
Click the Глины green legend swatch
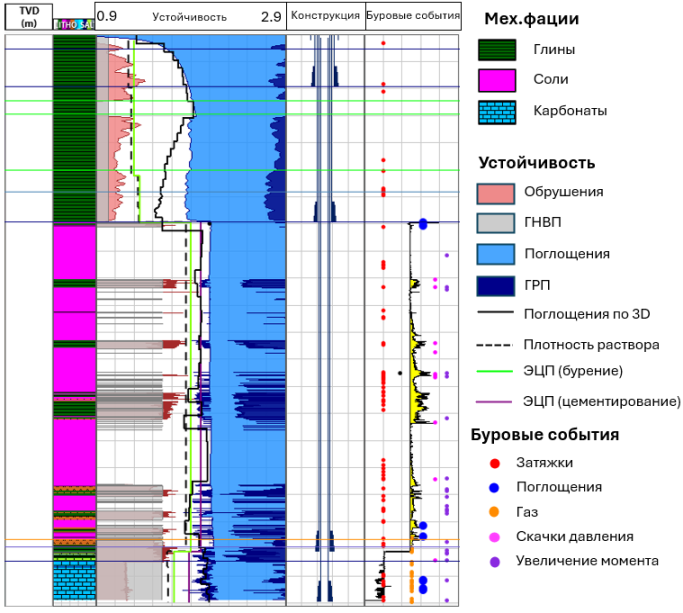tap(497, 50)
